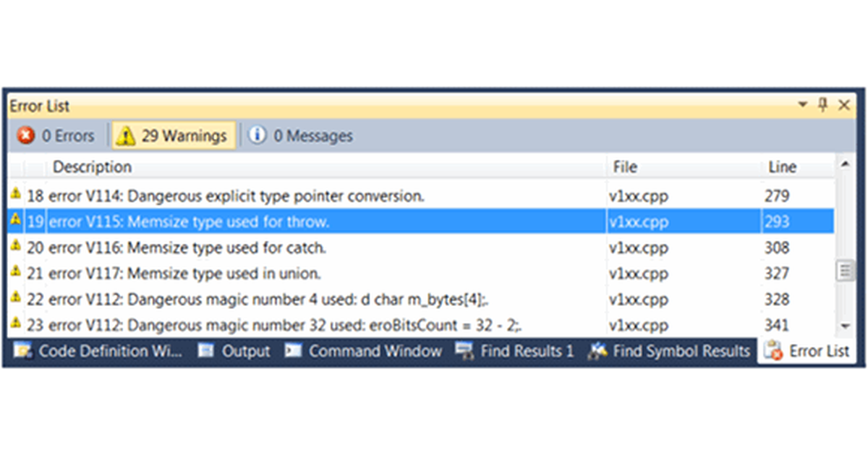Viewport: 868px width, 456px height.
Task: Click scrollbar up arrow in error list
Action: (x=845, y=164)
